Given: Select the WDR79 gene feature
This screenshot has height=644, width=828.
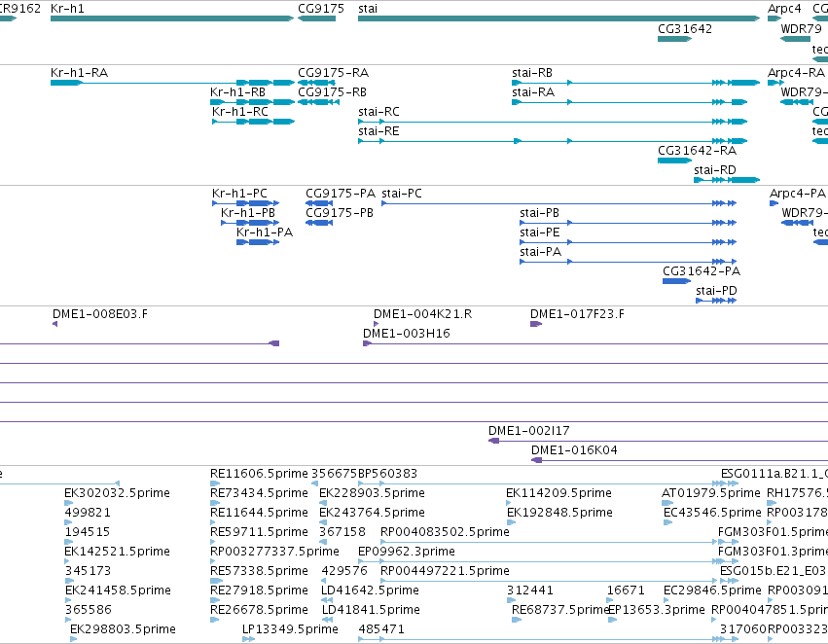Looking at the screenshot, I should coord(795,39).
